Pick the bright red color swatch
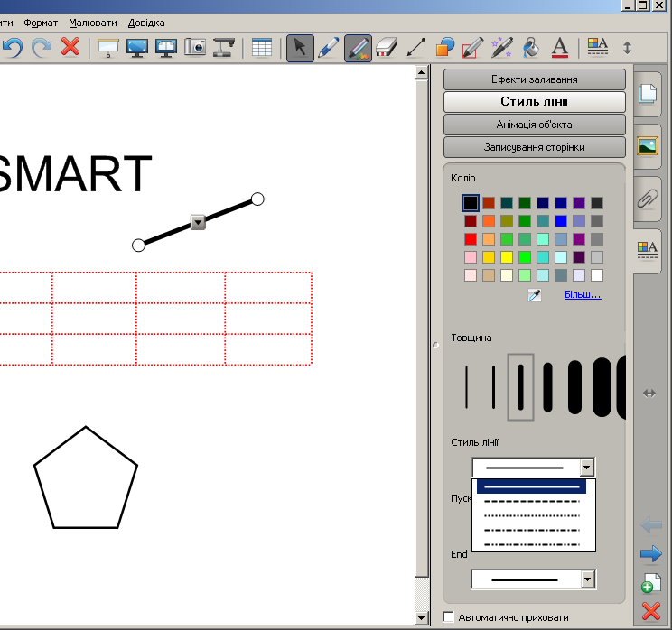 tap(471, 239)
